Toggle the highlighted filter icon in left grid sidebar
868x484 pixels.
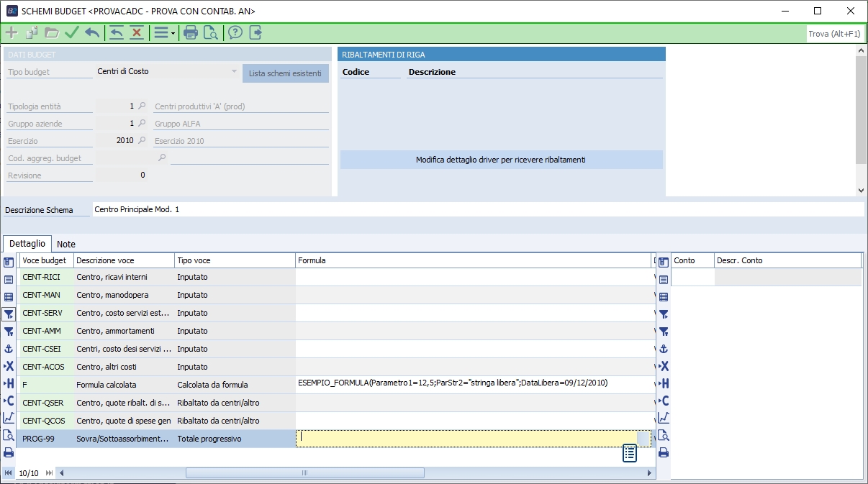coord(9,314)
